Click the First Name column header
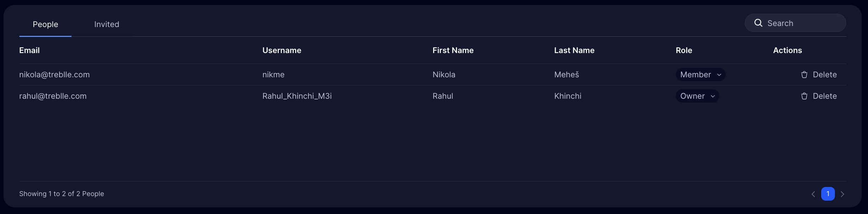The image size is (868, 214). click(453, 50)
